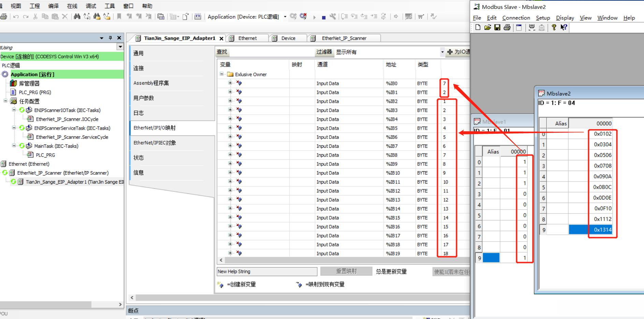Collapse the Exlusive Owner folder
The height and width of the screenshot is (319, 644).
click(x=222, y=74)
